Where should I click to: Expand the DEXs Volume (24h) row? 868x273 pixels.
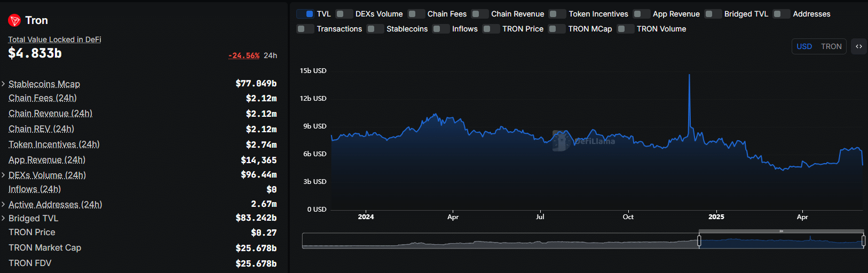[3, 175]
